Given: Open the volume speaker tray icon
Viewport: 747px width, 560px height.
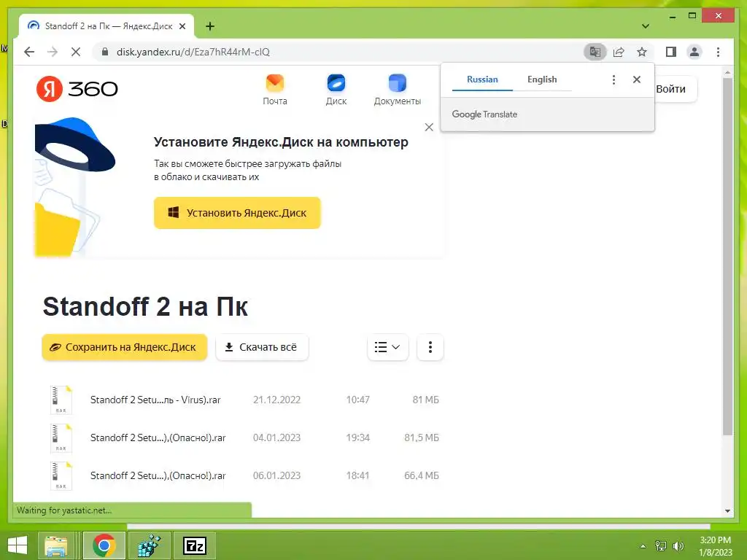Looking at the screenshot, I should [x=678, y=545].
